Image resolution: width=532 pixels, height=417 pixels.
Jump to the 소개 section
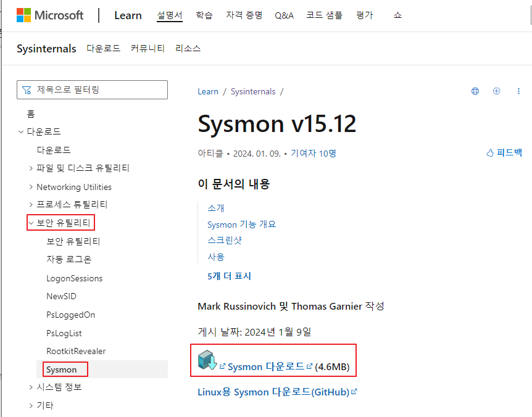point(216,208)
